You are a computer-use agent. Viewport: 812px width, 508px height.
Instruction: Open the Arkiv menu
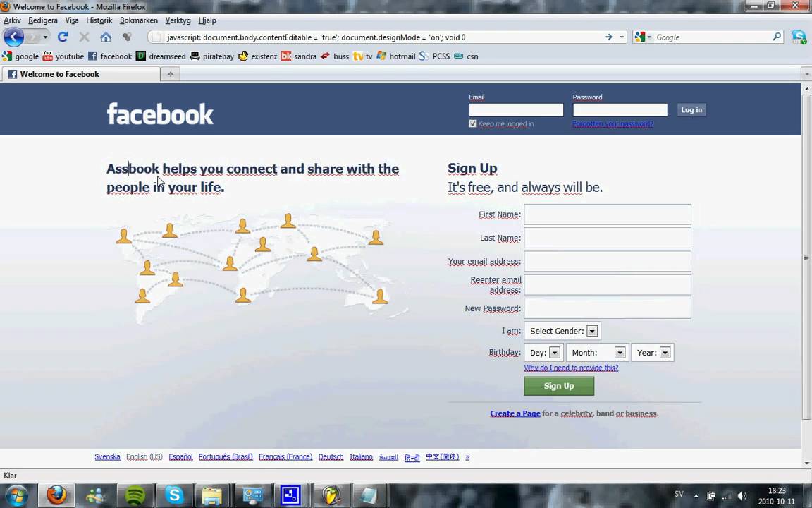(x=13, y=20)
